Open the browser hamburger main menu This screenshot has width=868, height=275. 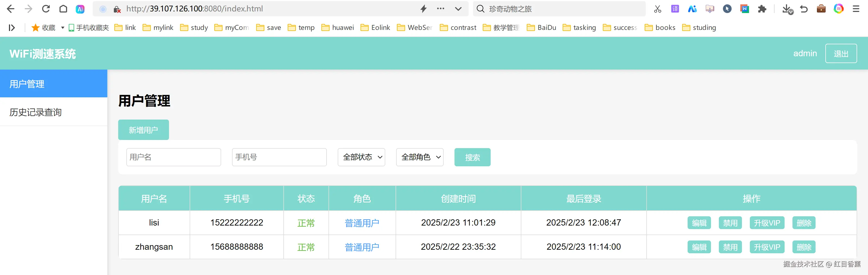pos(856,9)
